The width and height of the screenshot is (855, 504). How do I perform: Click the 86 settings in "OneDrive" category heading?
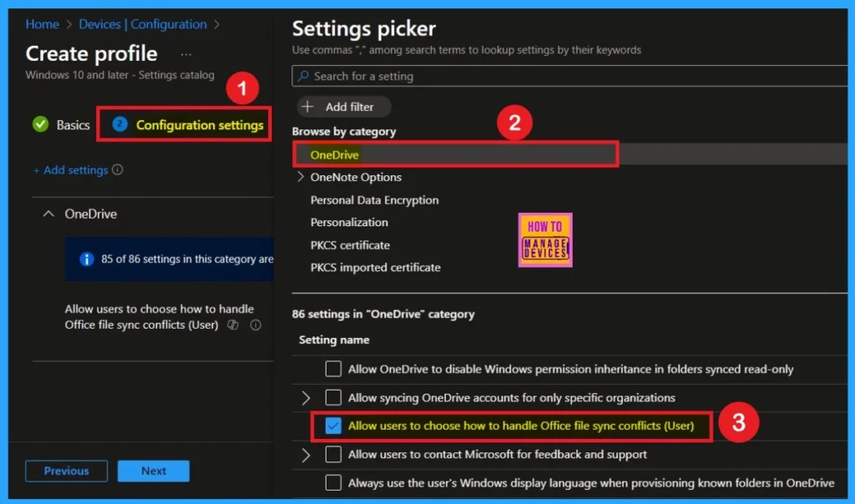coord(382,314)
